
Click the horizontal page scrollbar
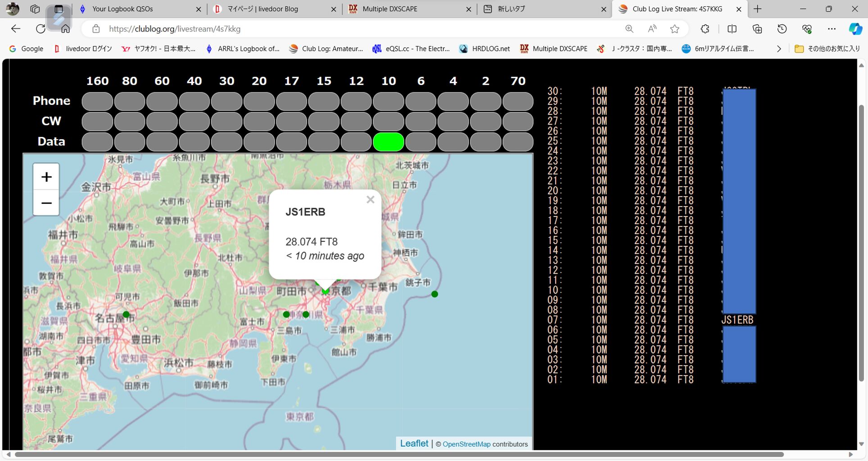coord(399,455)
